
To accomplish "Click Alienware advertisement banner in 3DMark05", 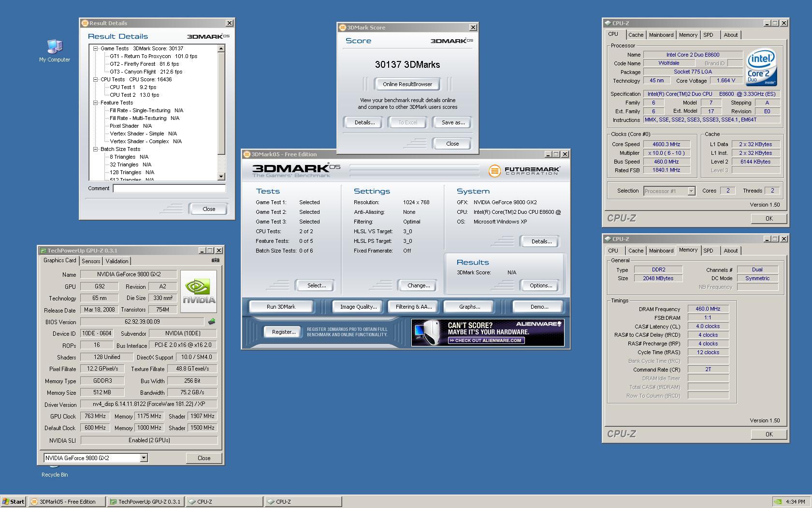I will coord(488,332).
